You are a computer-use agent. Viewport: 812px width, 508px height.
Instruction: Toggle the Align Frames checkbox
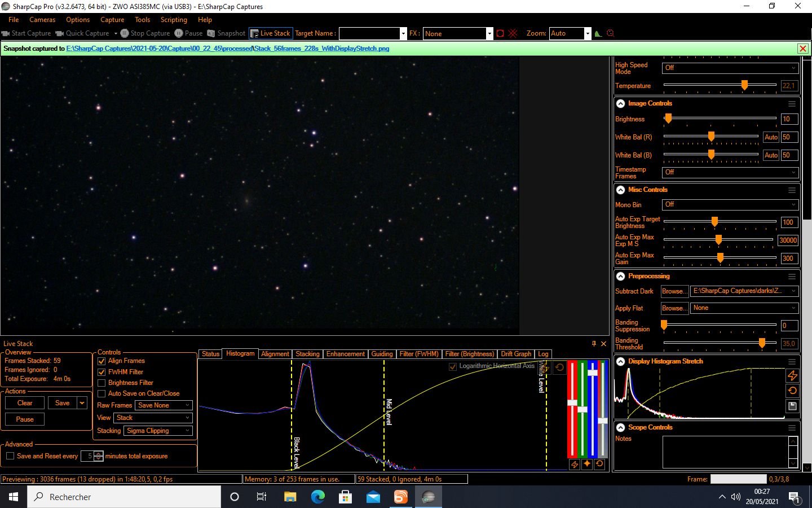(101, 361)
